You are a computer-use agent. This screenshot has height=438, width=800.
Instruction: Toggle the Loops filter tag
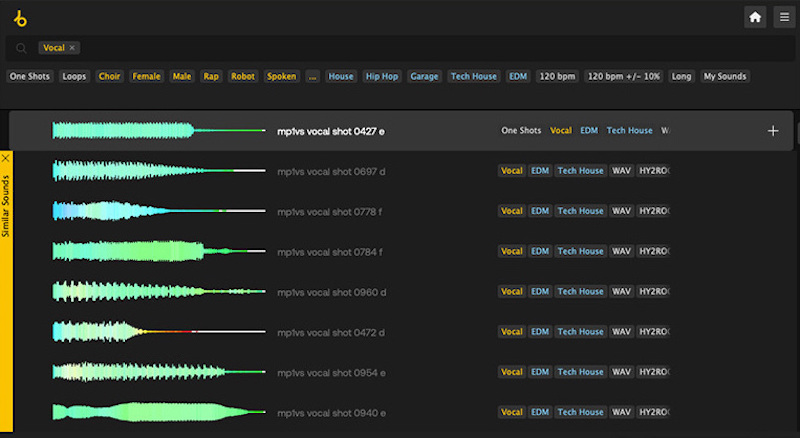(x=74, y=76)
